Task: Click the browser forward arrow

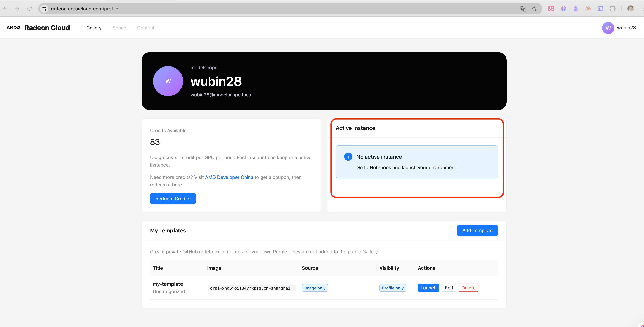Action: 17,9
